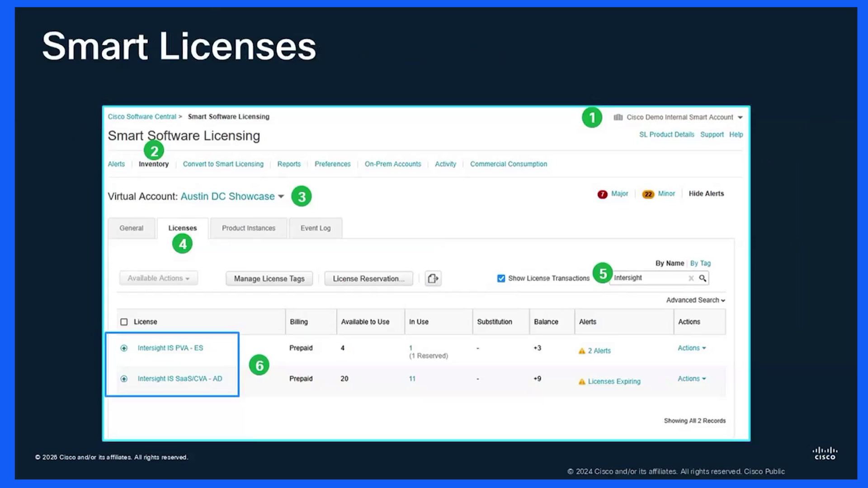The height and width of the screenshot is (488, 868).
Task: Click the export licenses icon button
Action: pos(433,278)
